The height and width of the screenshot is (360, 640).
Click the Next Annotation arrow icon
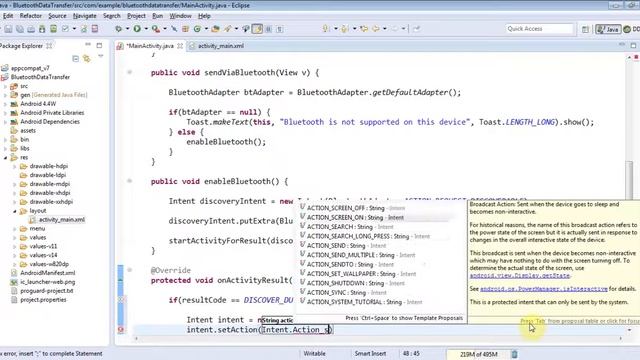click(325, 29)
